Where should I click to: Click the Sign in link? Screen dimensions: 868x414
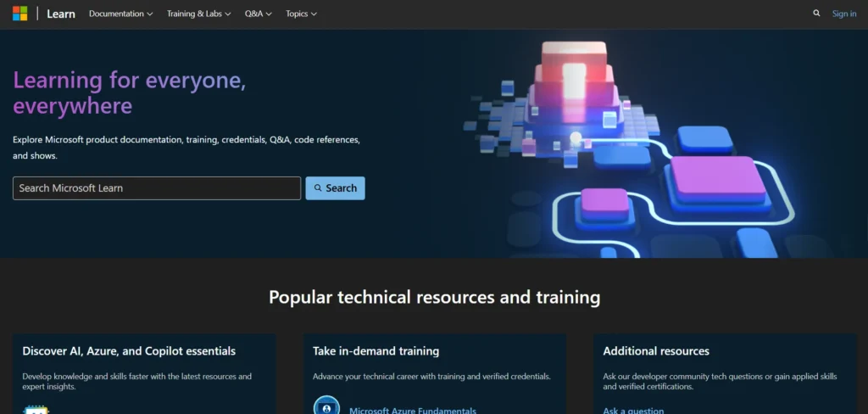(x=844, y=14)
